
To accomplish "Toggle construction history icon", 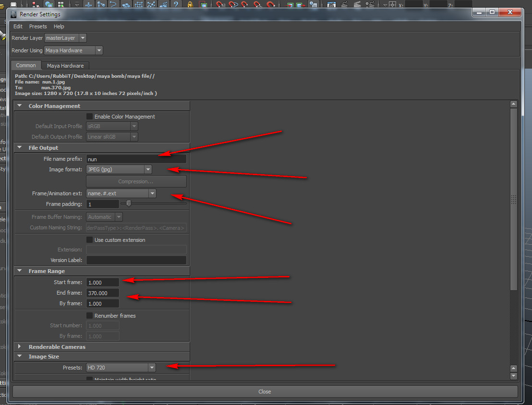I will pos(313,4).
